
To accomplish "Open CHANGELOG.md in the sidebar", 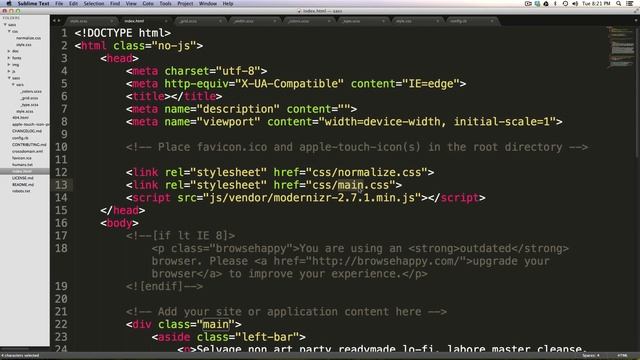I will click(27, 131).
